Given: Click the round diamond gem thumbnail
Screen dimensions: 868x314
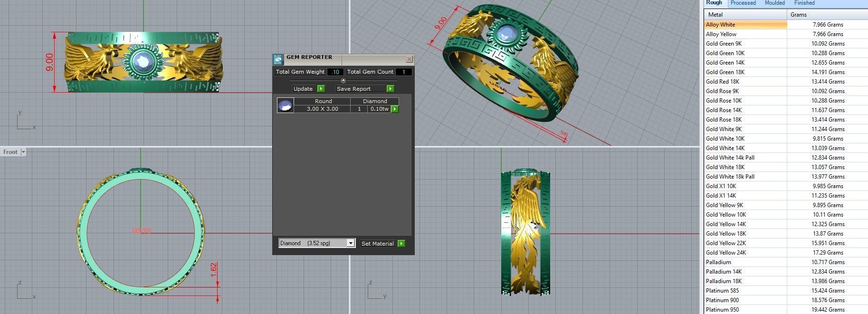Looking at the screenshot, I should [285, 105].
